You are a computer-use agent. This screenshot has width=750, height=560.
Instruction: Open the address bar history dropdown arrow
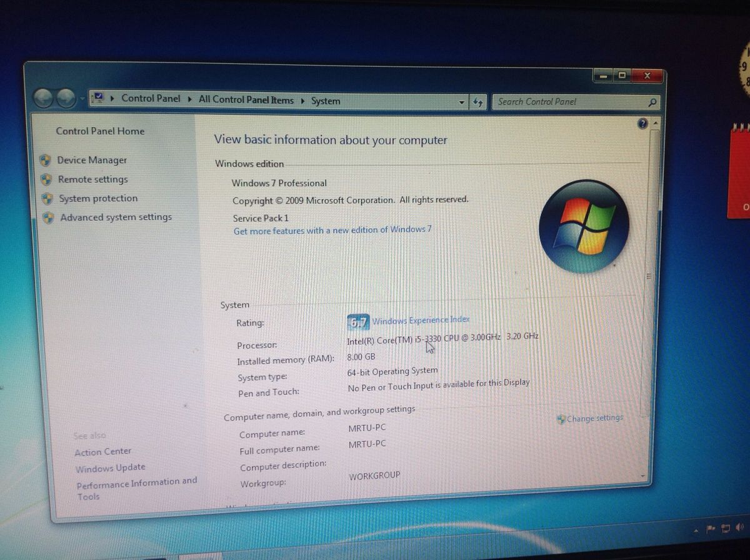462,102
